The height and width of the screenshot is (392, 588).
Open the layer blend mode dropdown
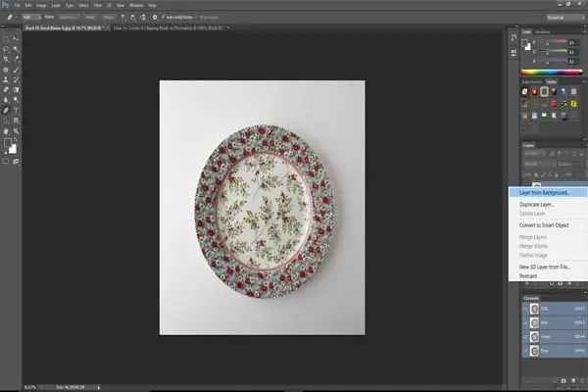[x=539, y=164]
